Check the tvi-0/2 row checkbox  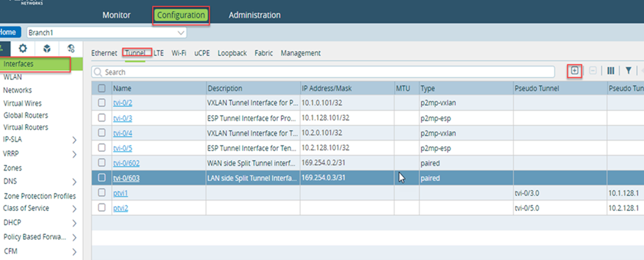coord(102,103)
